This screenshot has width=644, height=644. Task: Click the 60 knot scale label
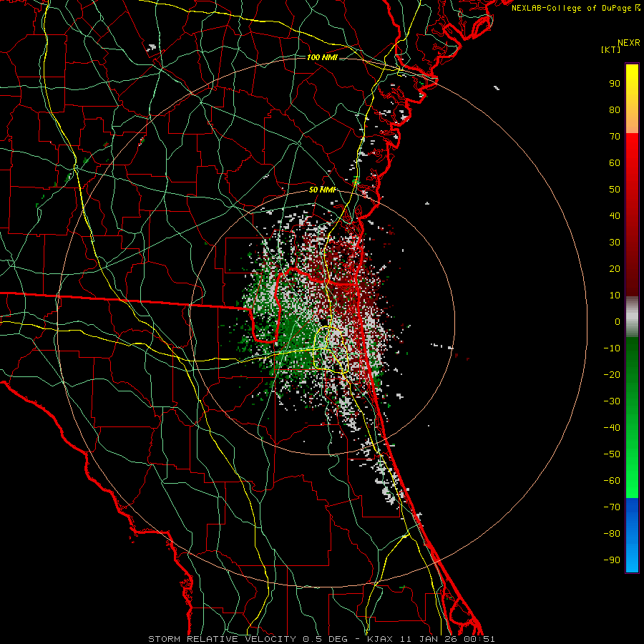click(x=615, y=163)
